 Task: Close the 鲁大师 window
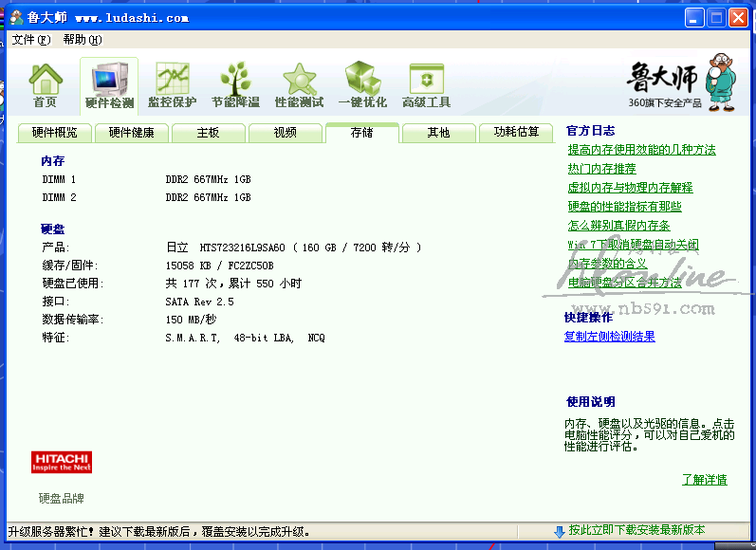(738, 18)
